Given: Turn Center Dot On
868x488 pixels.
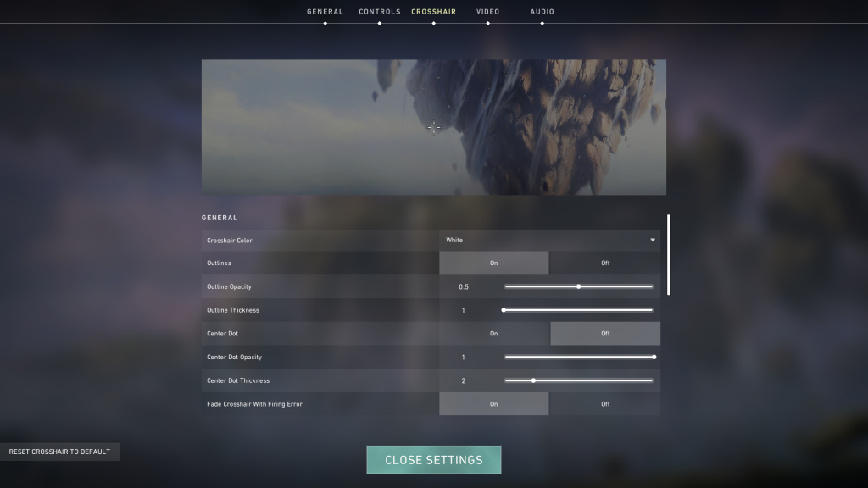Looking at the screenshot, I should (x=494, y=334).
